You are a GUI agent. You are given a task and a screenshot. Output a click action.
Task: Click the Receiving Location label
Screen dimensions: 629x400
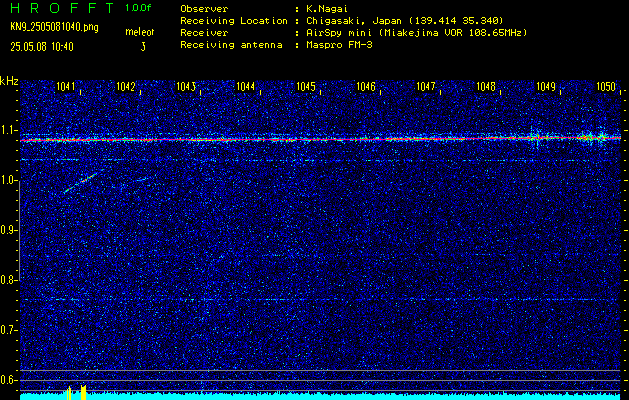pos(234,21)
